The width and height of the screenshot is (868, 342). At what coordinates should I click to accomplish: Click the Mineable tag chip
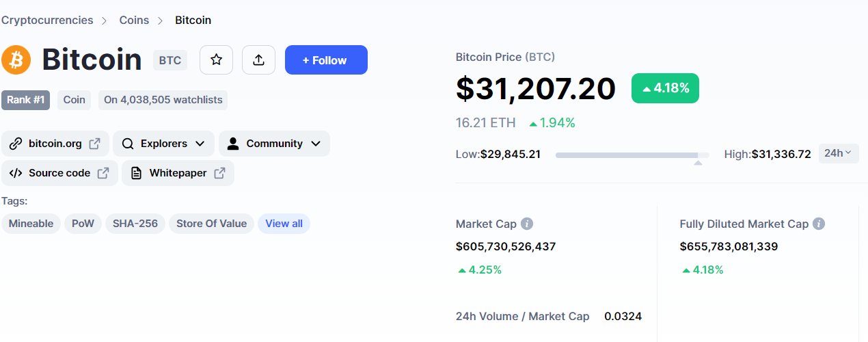pos(31,224)
